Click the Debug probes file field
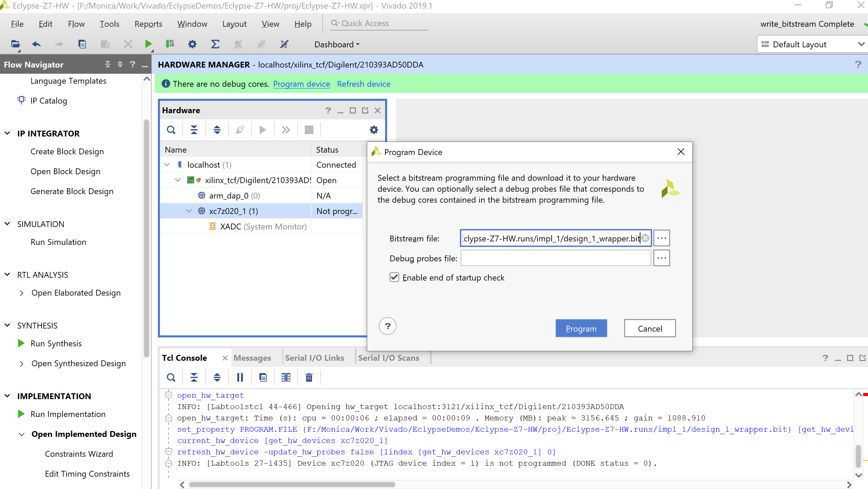 click(556, 258)
